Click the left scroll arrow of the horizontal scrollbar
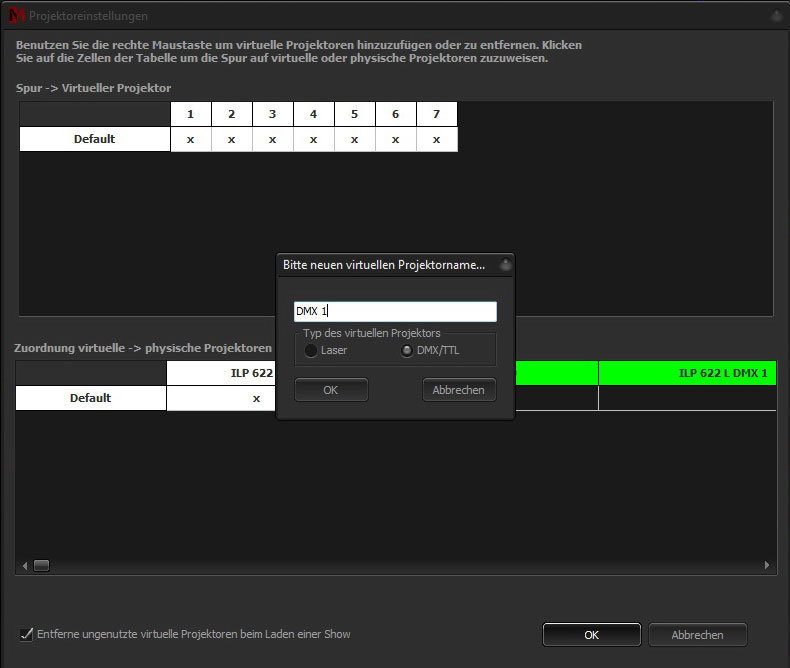790x668 pixels. [23, 565]
